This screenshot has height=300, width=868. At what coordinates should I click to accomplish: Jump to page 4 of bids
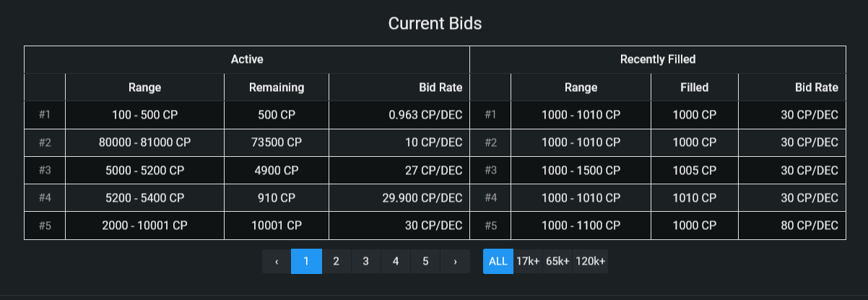pyautogui.click(x=396, y=262)
